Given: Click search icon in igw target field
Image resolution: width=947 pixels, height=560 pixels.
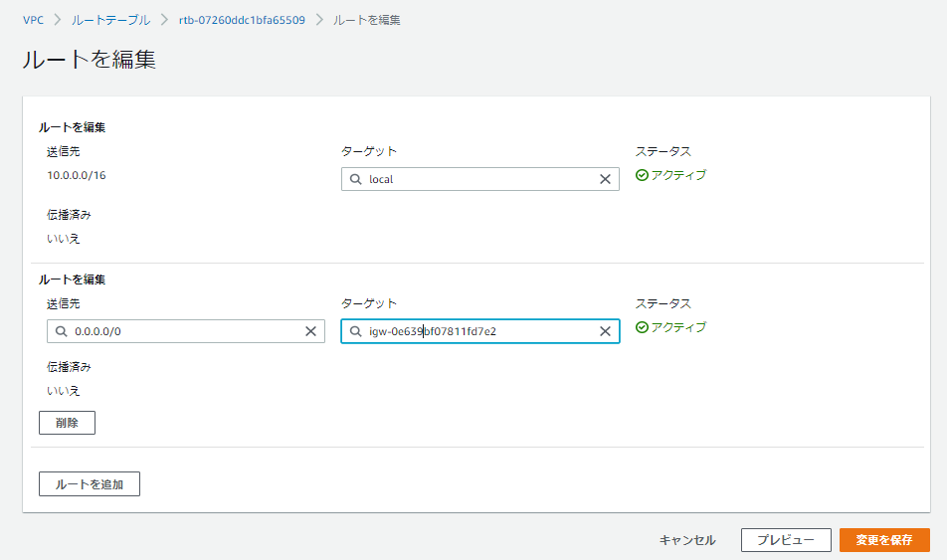Looking at the screenshot, I should [355, 331].
